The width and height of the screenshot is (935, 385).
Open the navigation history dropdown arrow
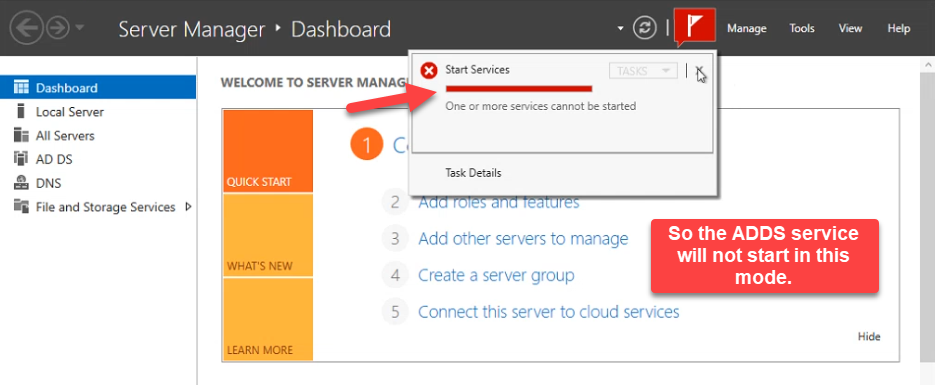coord(81,28)
